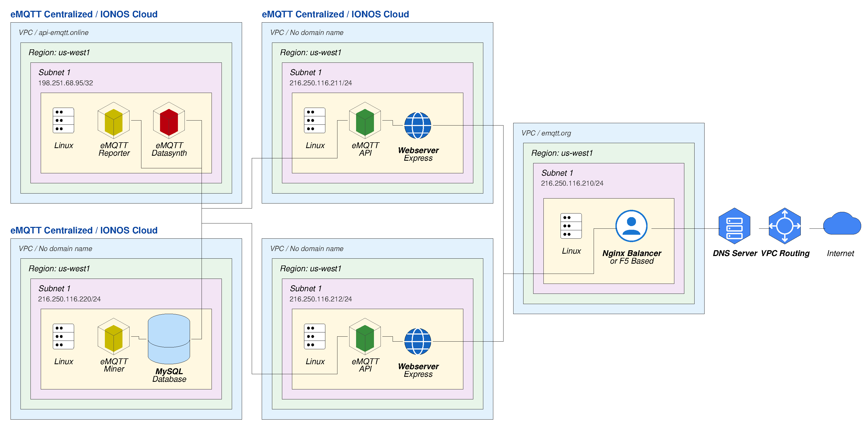Click the 'eMQTT Centralized / IONOS Cloud' title above api-emqtt.online VPC

coord(84,14)
